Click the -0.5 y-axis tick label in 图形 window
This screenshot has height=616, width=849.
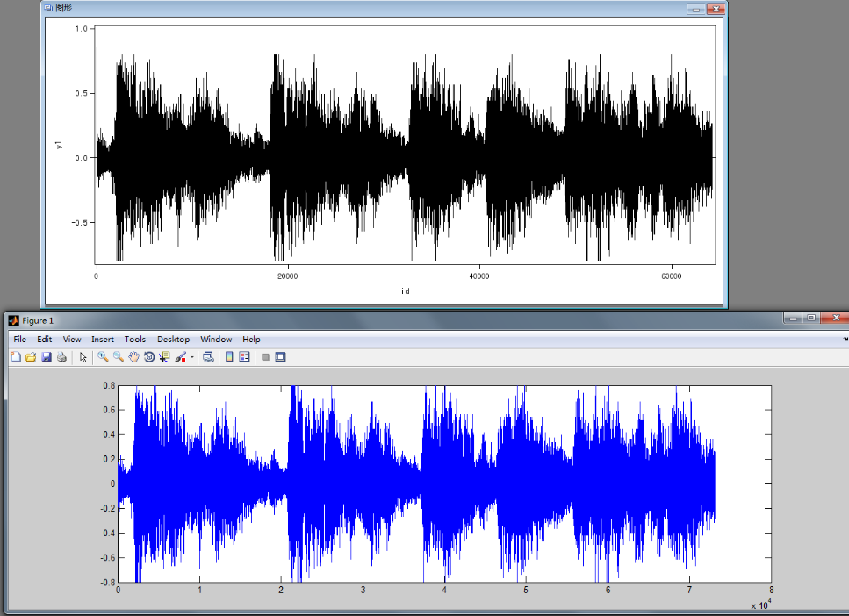[x=80, y=223]
